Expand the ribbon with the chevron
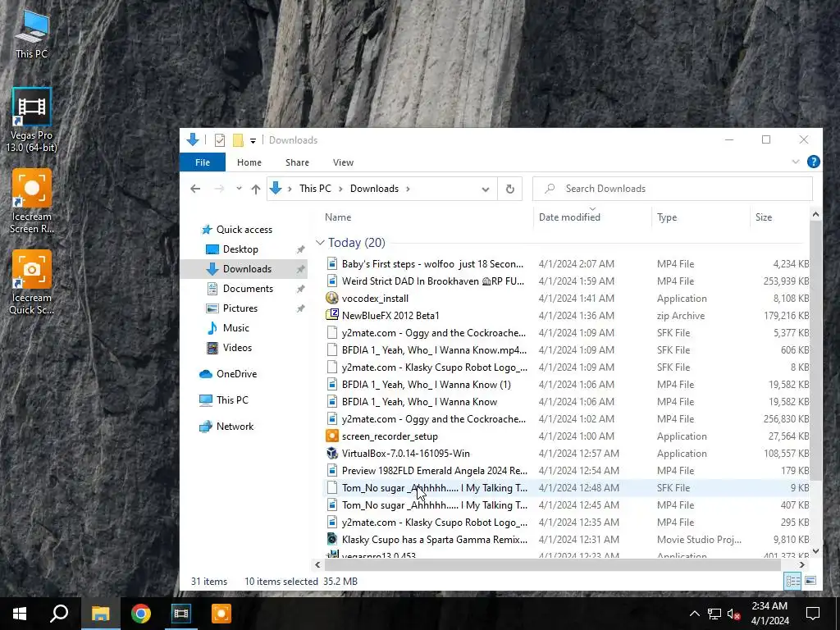The height and width of the screenshot is (630, 840). pos(796,162)
